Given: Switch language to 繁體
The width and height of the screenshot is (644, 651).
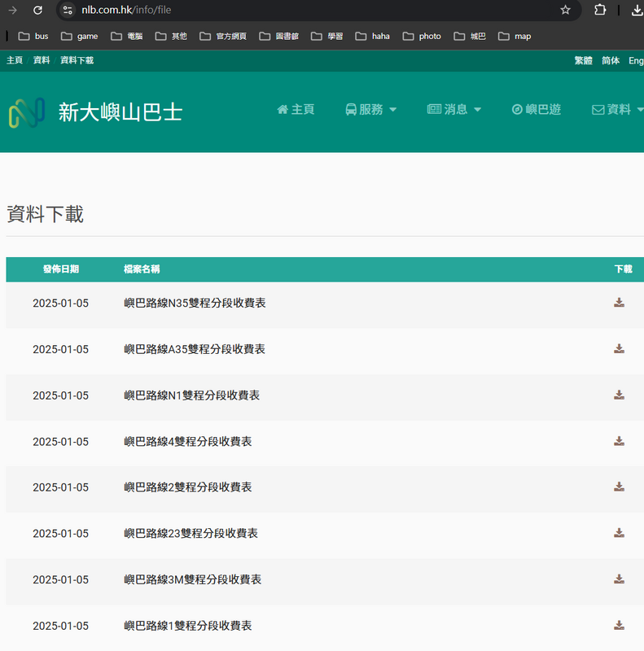Looking at the screenshot, I should (583, 60).
